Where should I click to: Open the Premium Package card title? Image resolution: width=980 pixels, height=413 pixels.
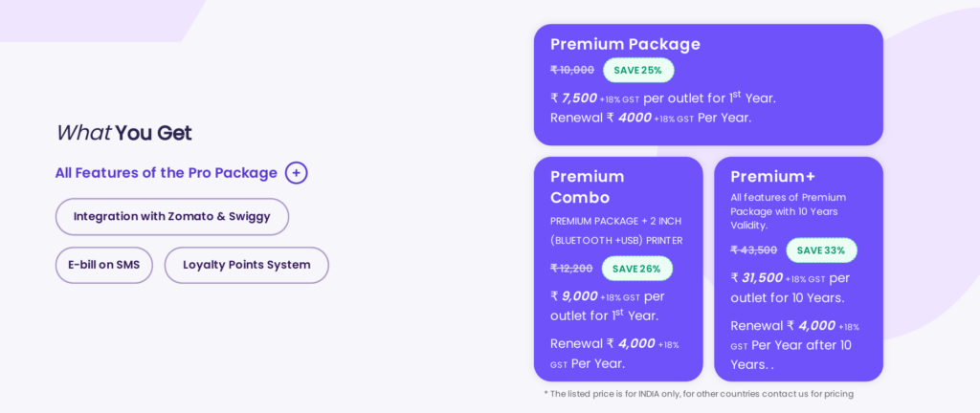point(625,44)
